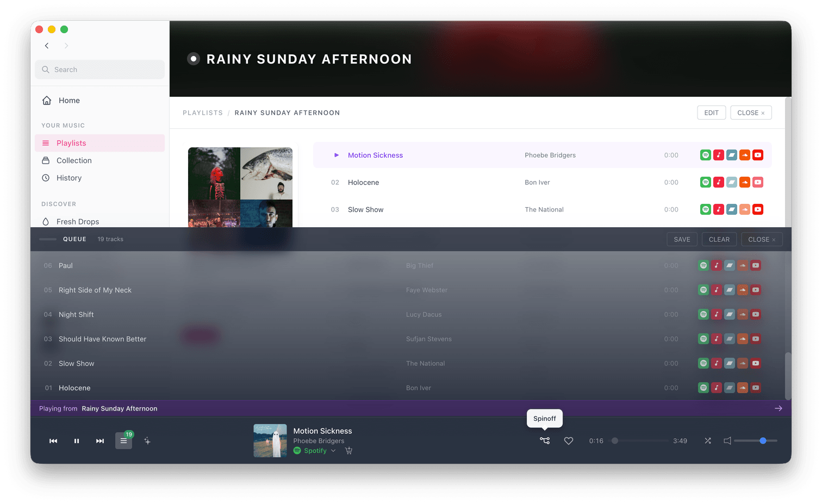The width and height of the screenshot is (822, 504).
Task: Click the YouTube icon on the Holocene row
Action: tap(757, 182)
